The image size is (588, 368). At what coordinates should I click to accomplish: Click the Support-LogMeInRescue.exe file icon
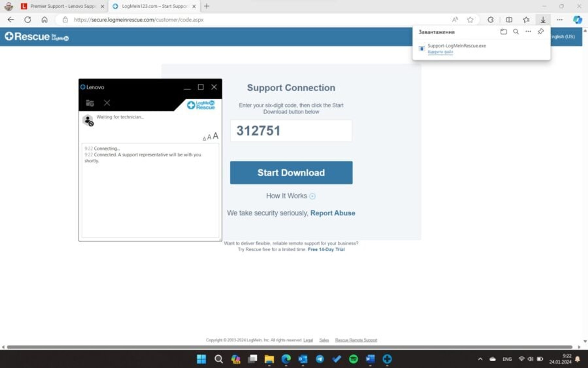tap(422, 48)
